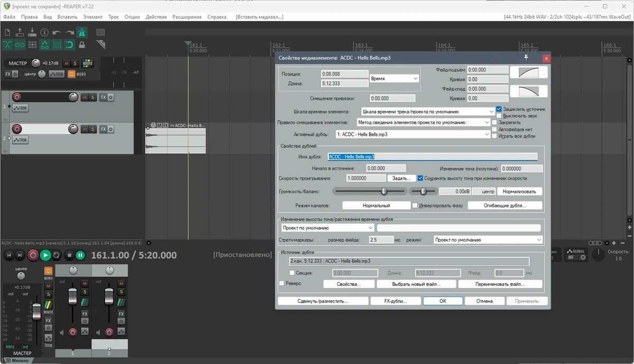This screenshot has height=364, width=634.
Task: Open pitch shift mode 'Проект по умолчанию' dropdown
Action: coord(328,228)
